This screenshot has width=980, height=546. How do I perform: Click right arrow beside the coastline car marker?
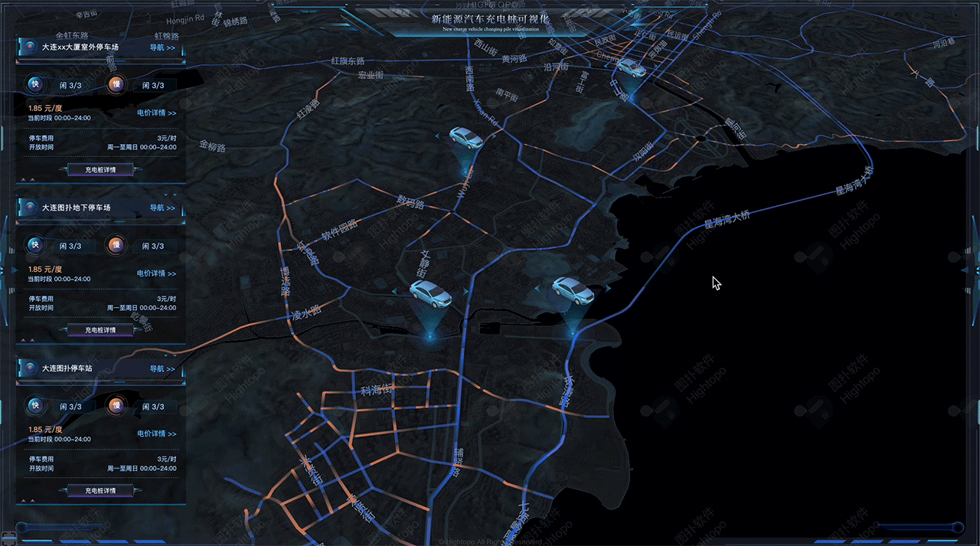(x=607, y=289)
